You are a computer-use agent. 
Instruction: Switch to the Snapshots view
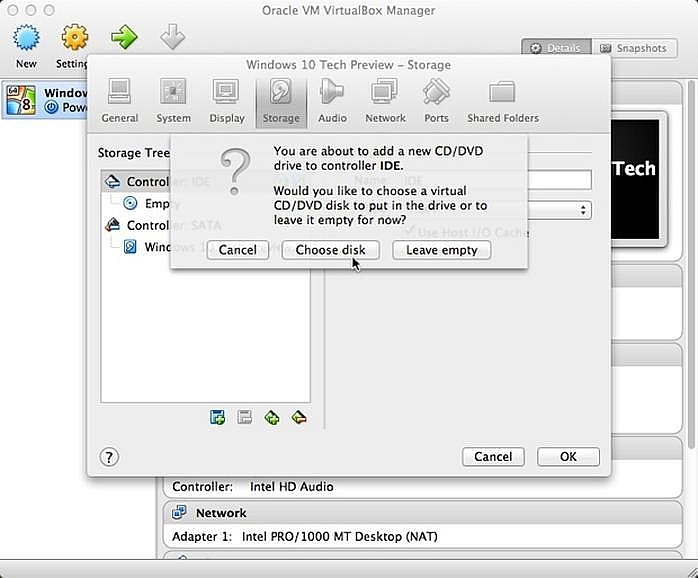[x=633, y=48]
